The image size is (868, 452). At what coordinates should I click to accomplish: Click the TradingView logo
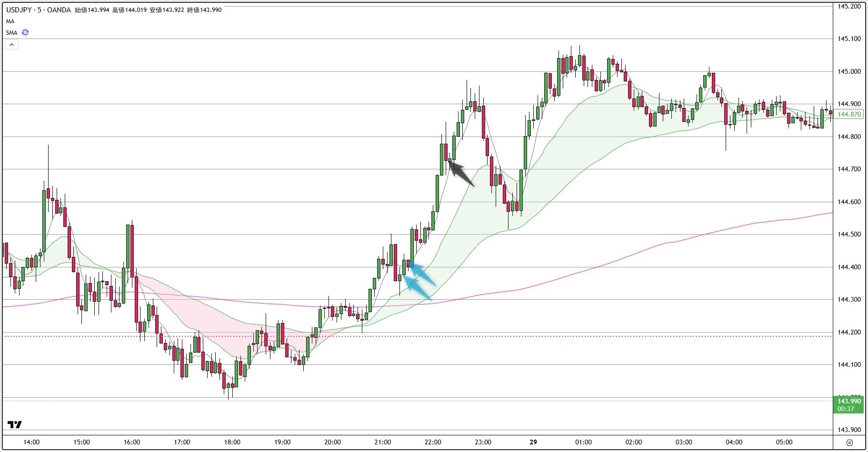point(15,424)
